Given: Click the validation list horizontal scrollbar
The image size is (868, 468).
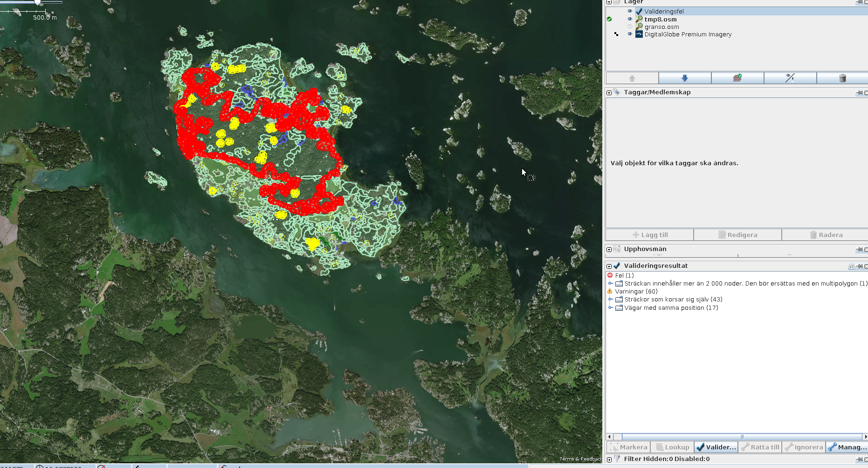Looking at the screenshot, I should pyautogui.click(x=741, y=437).
